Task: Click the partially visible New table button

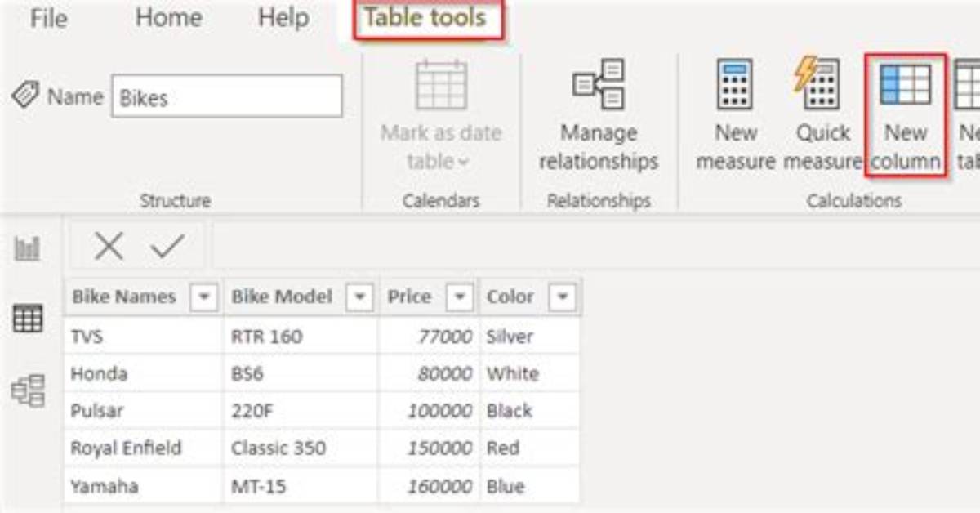Action: point(968,116)
